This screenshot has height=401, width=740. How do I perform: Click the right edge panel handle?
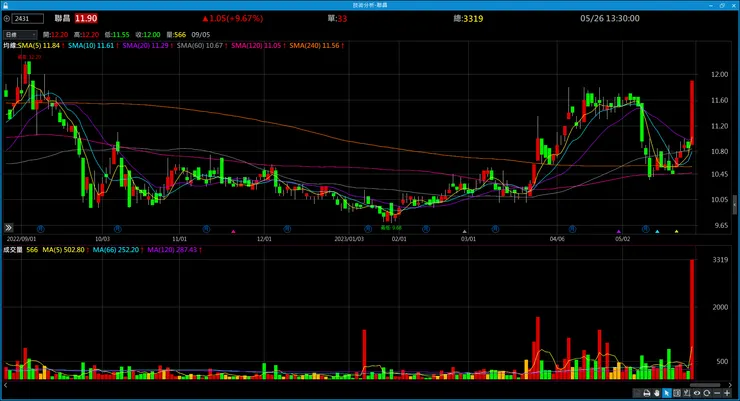734,204
